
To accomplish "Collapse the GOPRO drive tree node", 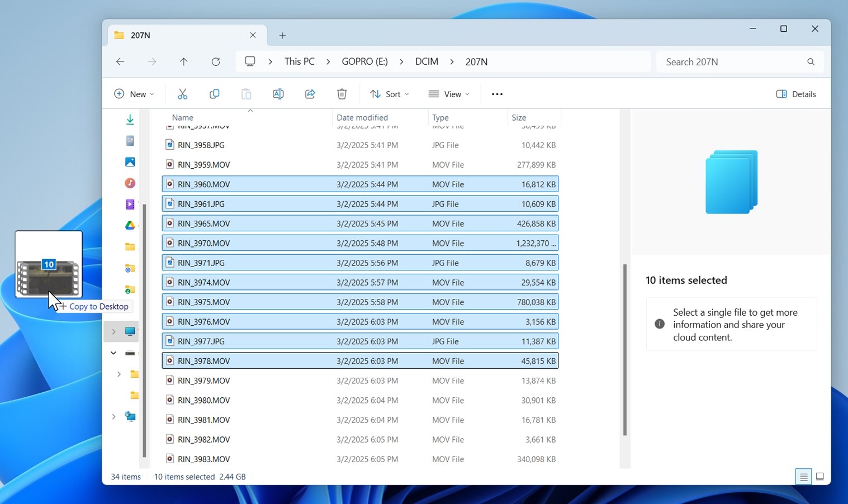I will (x=113, y=353).
